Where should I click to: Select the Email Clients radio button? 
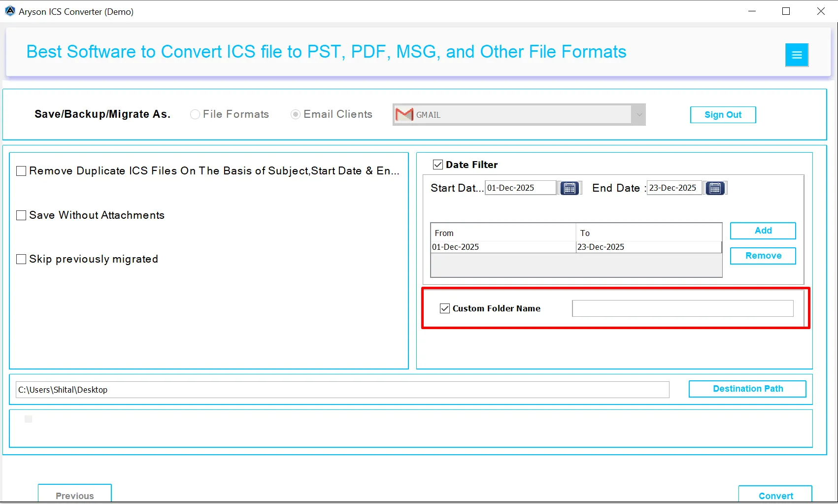pyautogui.click(x=295, y=114)
